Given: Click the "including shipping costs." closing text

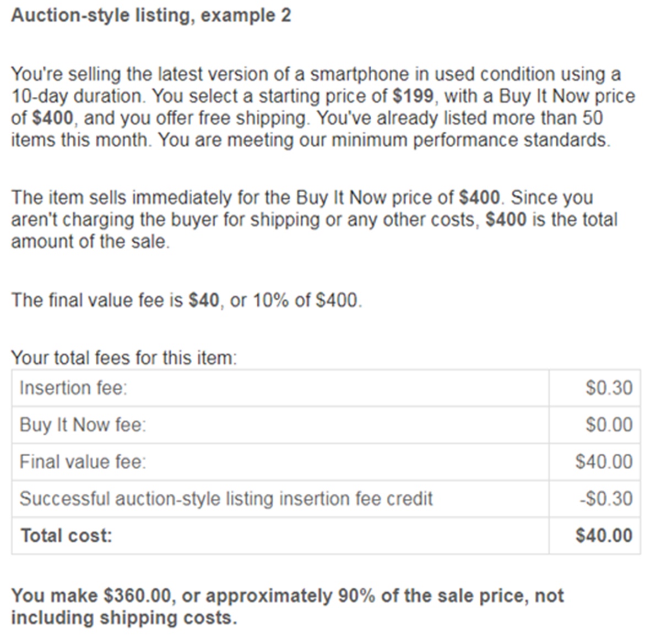Looking at the screenshot, I should pos(124,618).
